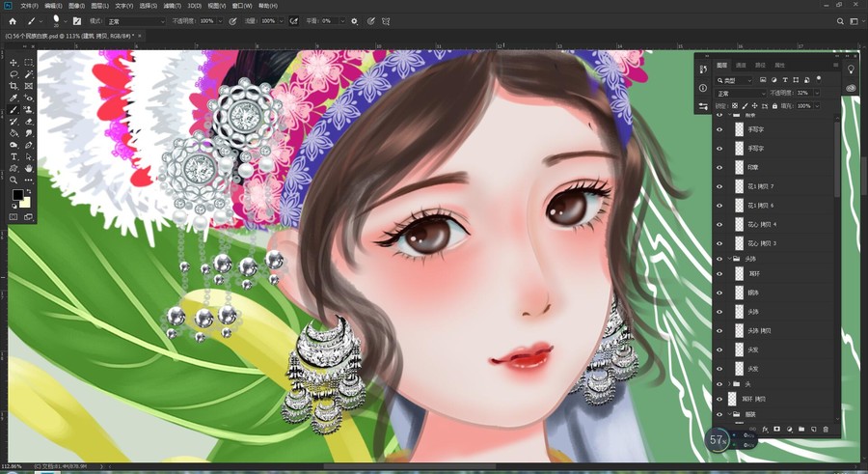Open the collapsed History panel icon
The image size is (868, 474).
[703, 70]
